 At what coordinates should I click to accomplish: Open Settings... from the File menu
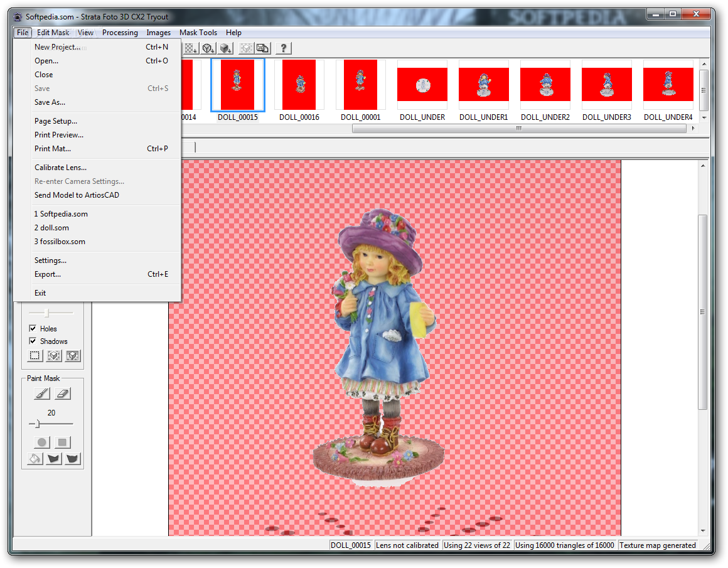(97, 260)
